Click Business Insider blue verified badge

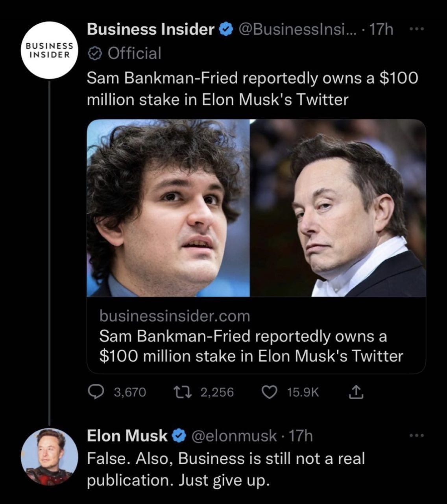coord(225,30)
